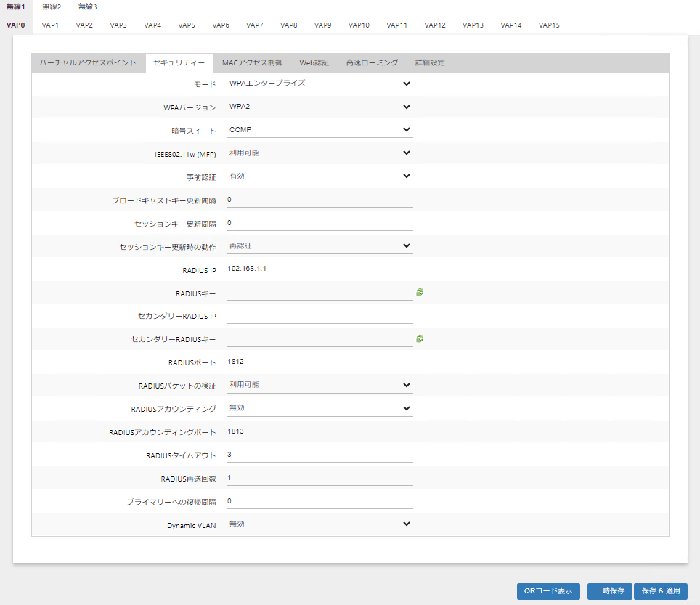Screen dimensions: 700x605
Task: Open the モード dropdown
Action: 320,84
